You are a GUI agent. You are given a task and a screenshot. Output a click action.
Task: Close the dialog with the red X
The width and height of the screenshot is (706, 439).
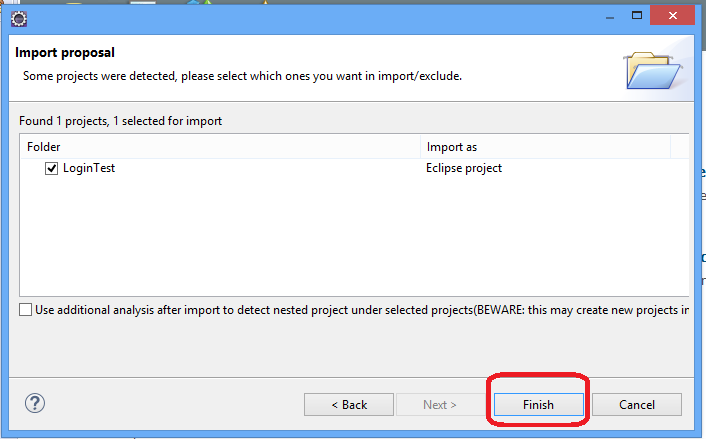coord(672,16)
